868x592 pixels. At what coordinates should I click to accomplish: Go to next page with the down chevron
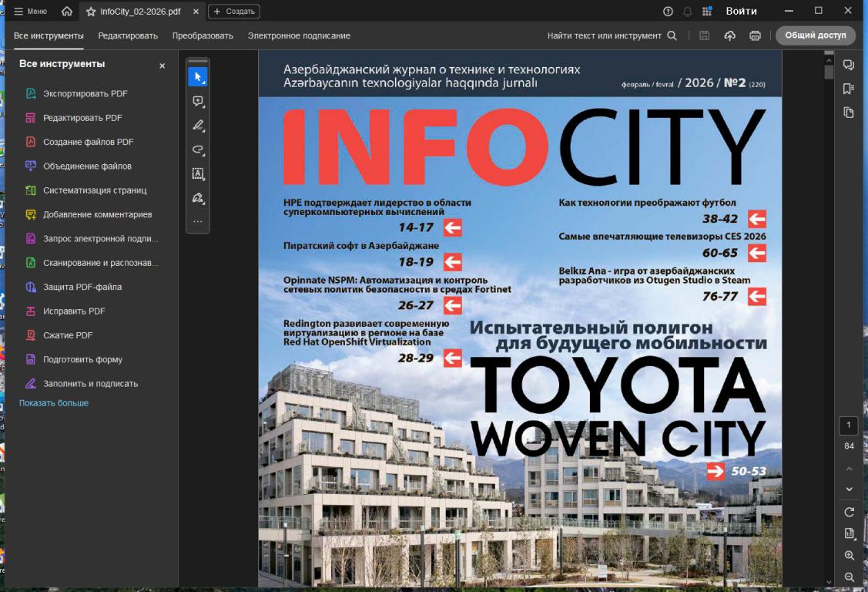click(x=850, y=489)
